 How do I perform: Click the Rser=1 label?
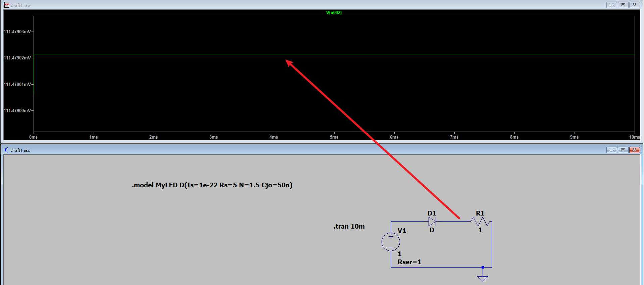[409, 262]
